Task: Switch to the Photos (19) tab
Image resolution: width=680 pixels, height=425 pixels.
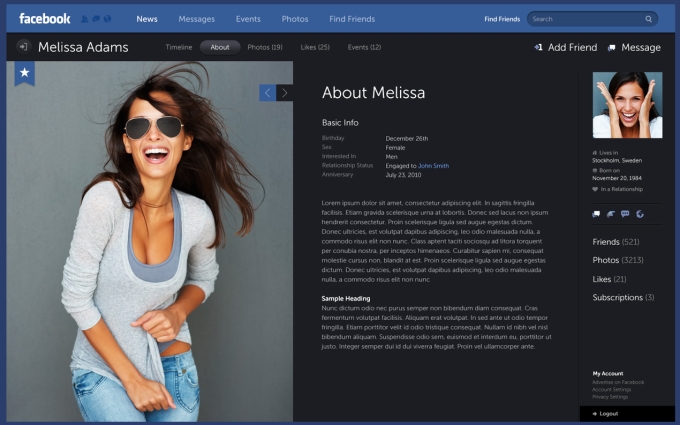Action: 265,47
